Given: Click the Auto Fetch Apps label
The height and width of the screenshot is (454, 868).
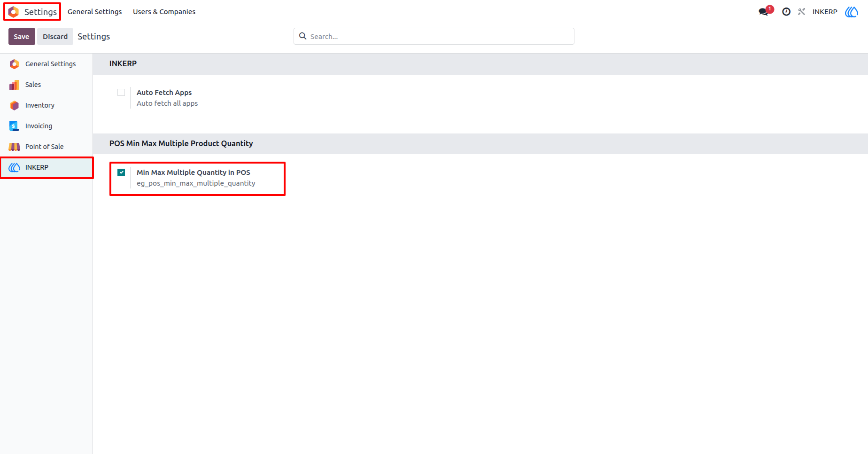Looking at the screenshot, I should [164, 93].
